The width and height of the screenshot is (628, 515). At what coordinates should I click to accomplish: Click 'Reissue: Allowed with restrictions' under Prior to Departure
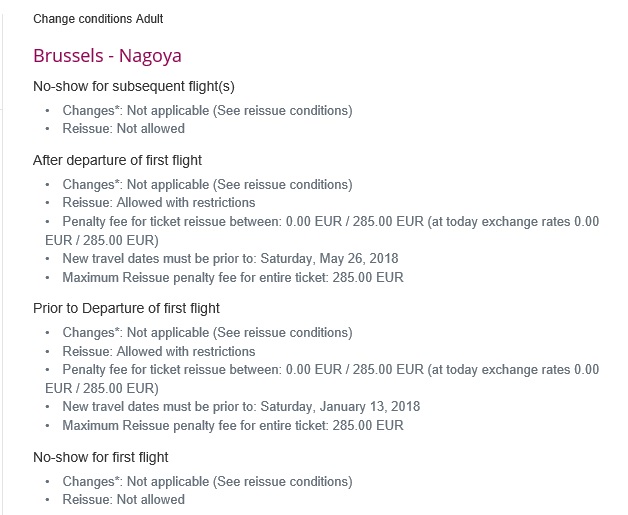click(159, 351)
